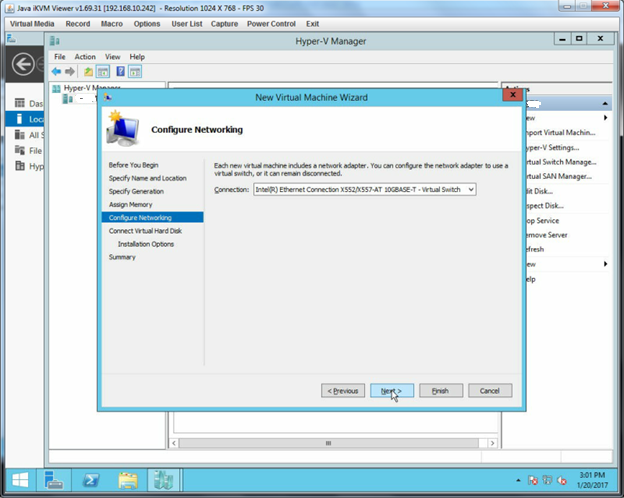Click the Finish button in the wizard
The image size is (624, 498).
(x=441, y=391)
